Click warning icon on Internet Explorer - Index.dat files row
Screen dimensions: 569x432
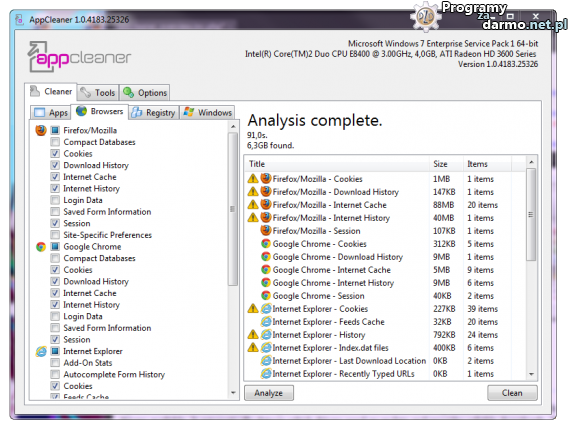tap(253, 348)
